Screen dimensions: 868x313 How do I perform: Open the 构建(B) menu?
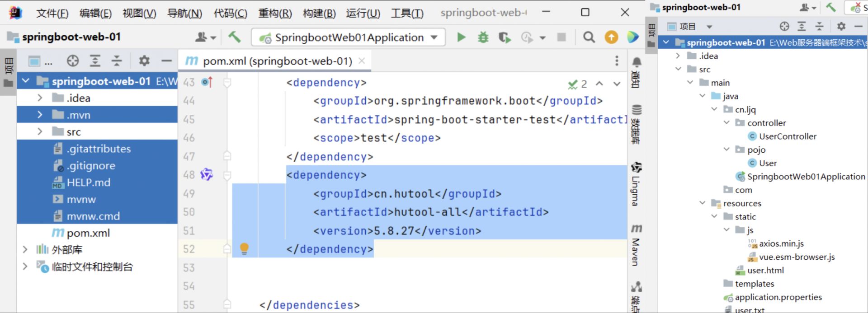[x=319, y=13]
